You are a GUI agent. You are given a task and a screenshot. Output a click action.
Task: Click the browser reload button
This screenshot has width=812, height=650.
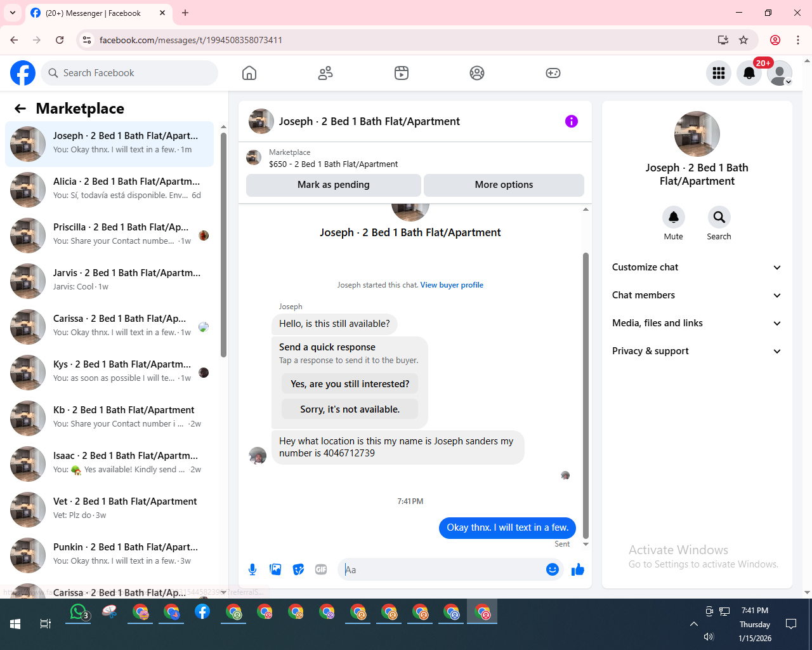coord(60,40)
